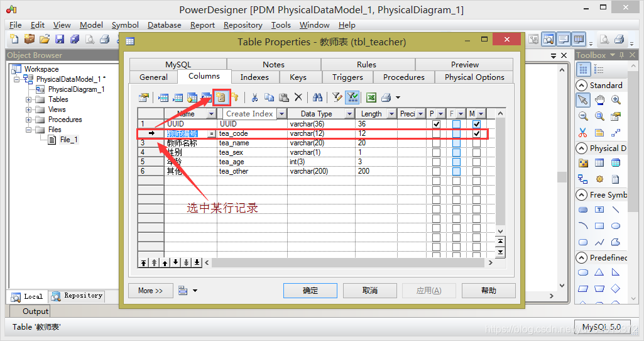Select the View tool in Toolbox

tap(615, 162)
